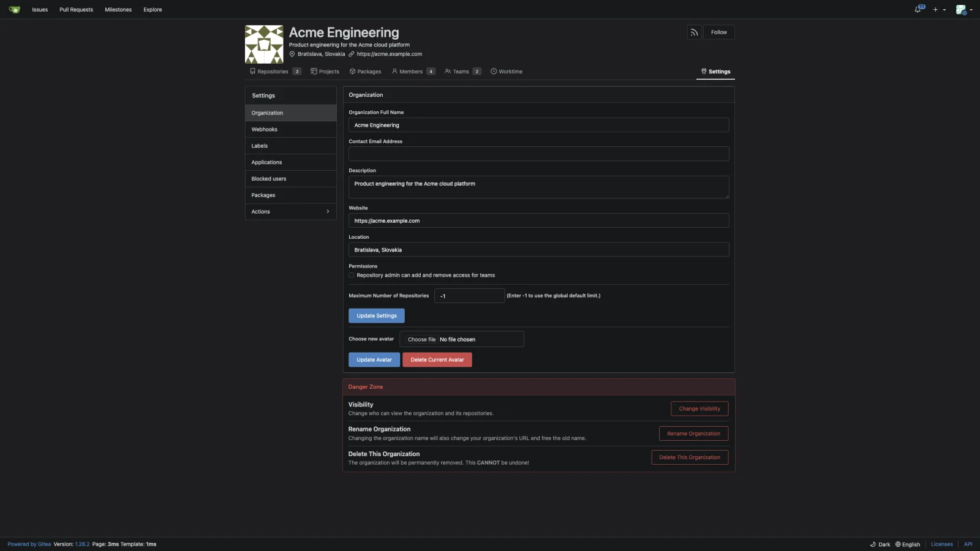980x551 pixels.
Task: Open Pull Requests in the top navigation
Action: point(77,10)
